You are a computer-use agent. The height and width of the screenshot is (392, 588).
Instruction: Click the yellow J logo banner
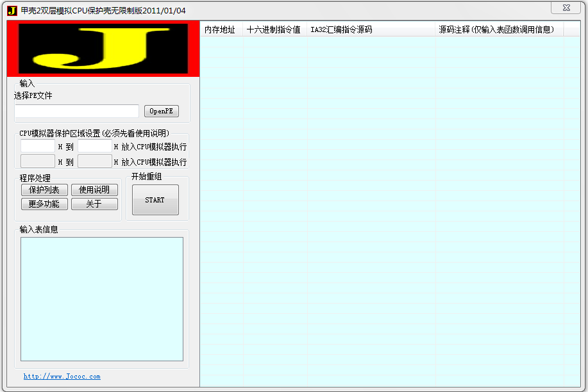point(103,49)
